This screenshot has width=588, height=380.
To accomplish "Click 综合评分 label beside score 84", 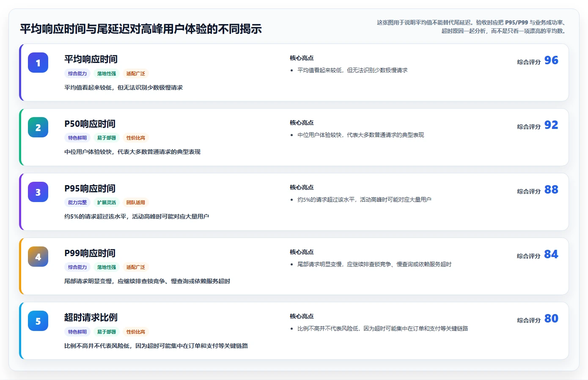I will 529,256.
